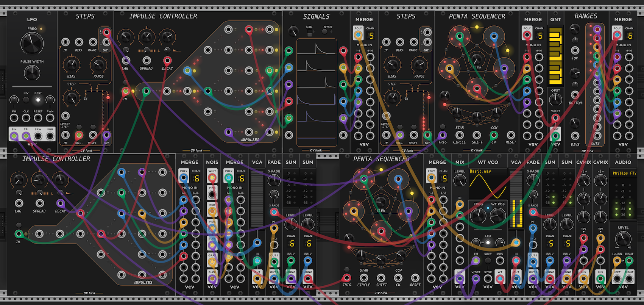Image resolution: width=644 pixels, height=305 pixels.
Task: Click the WT VCO module title text
Action: tap(488, 162)
